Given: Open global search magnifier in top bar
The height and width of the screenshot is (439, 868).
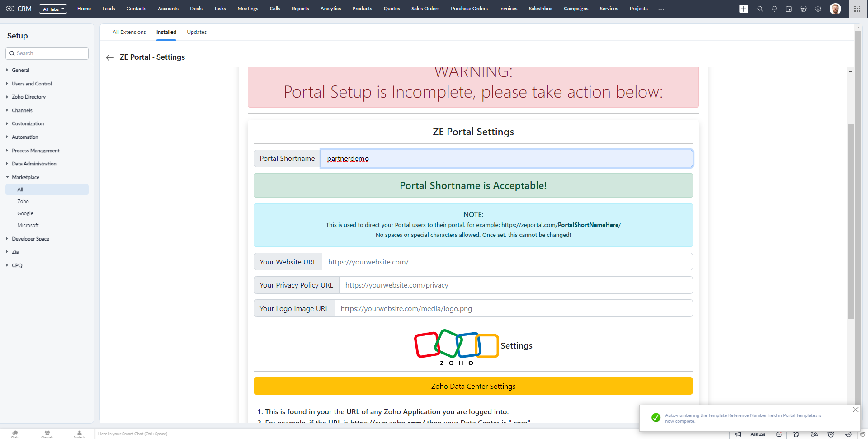Looking at the screenshot, I should pos(760,9).
